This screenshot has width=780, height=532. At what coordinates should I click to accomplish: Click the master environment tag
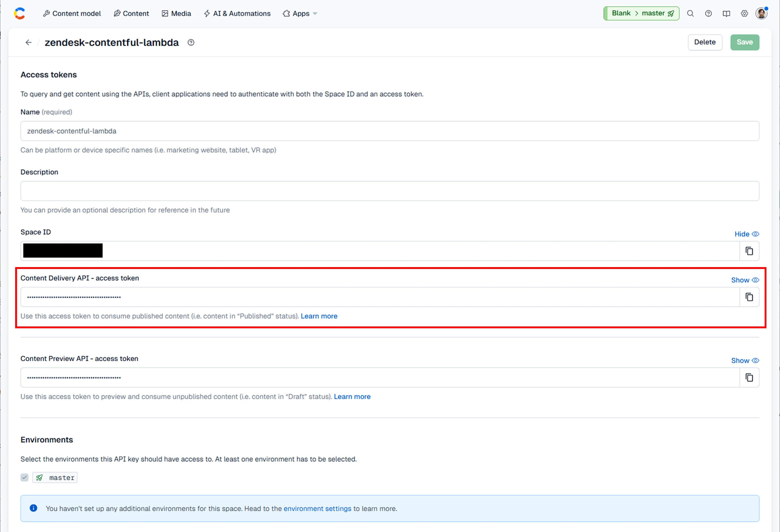pos(55,477)
